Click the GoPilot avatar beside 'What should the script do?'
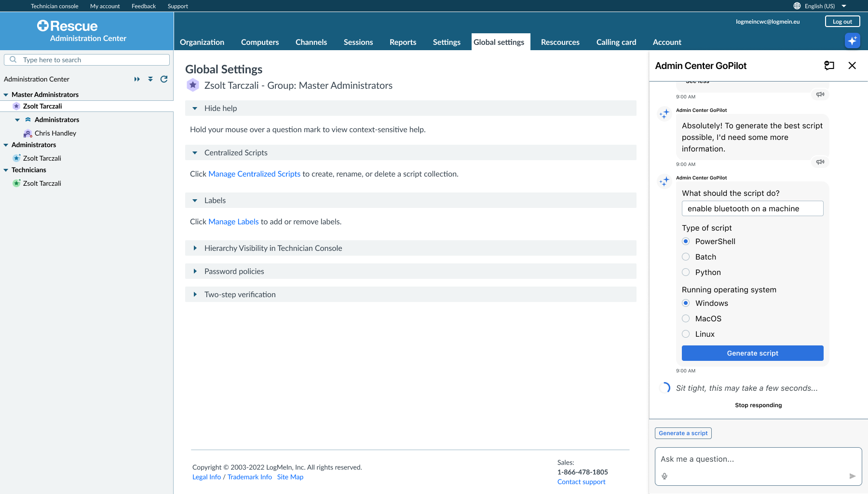The height and width of the screenshot is (494, 868). point(665,181)
